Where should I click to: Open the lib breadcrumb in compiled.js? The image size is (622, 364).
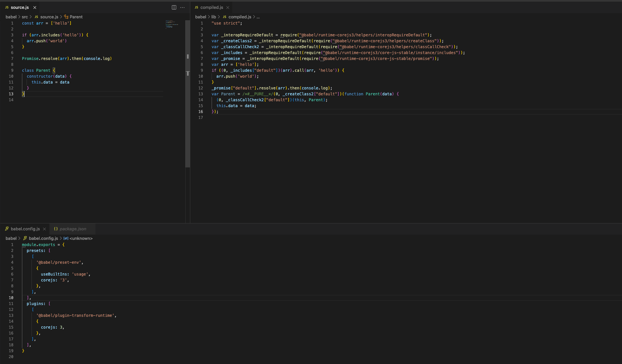tap(214, 17)
